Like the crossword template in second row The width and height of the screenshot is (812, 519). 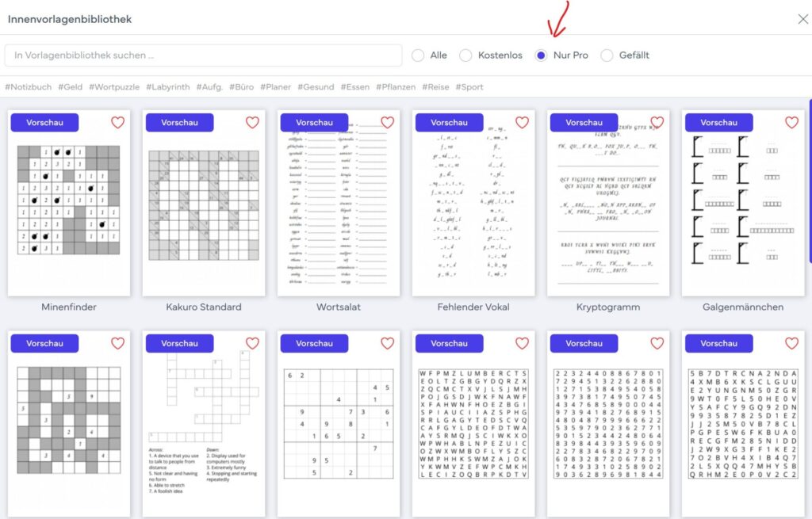[x=252, y=344]
